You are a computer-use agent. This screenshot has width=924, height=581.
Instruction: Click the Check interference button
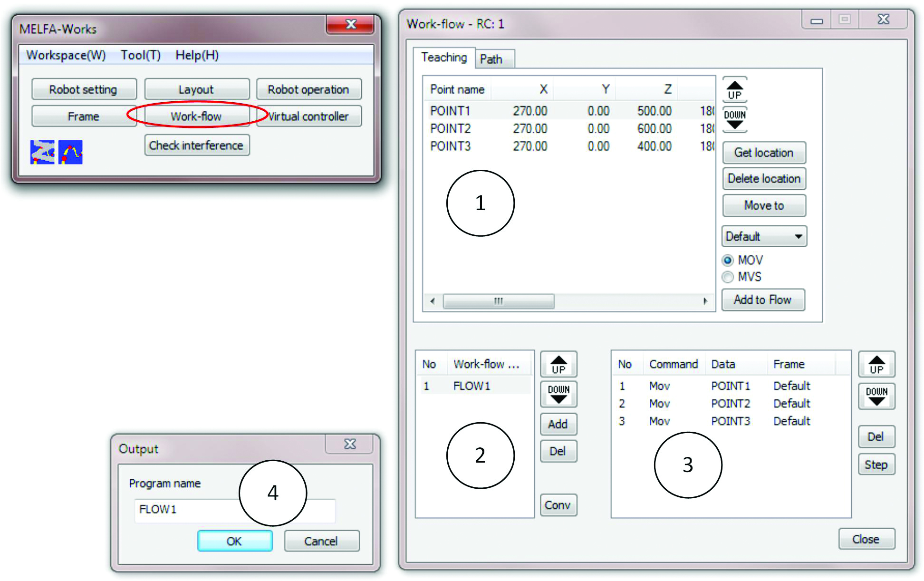[196, 145]
